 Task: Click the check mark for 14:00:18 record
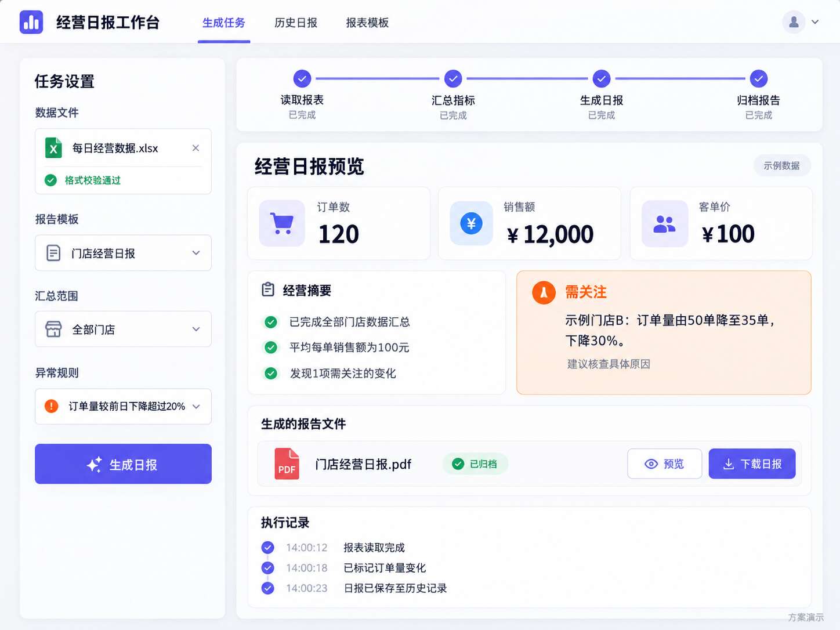point(267,567)
